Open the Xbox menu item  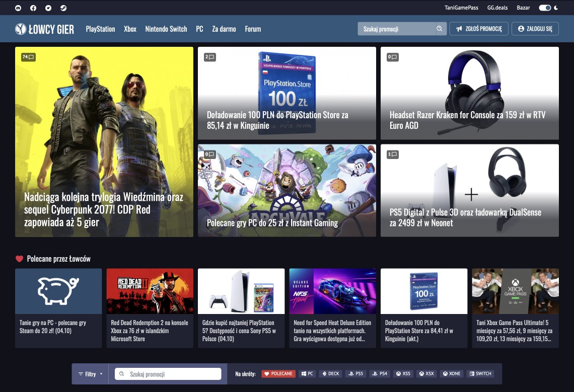(x=130, y=29)
